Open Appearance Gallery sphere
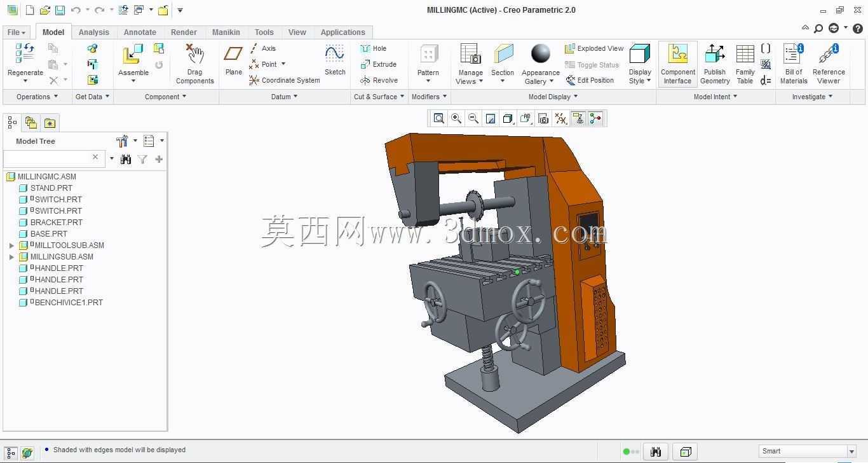This screenshot has height=463, width=868. tap(541, 55)
